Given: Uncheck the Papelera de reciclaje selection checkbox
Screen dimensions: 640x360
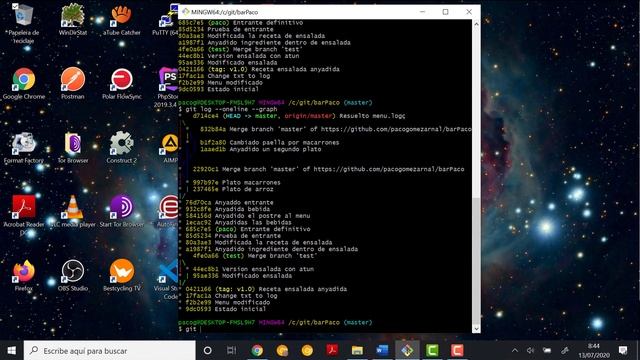Looking at the screenshot, I should (x=15, y=6).
